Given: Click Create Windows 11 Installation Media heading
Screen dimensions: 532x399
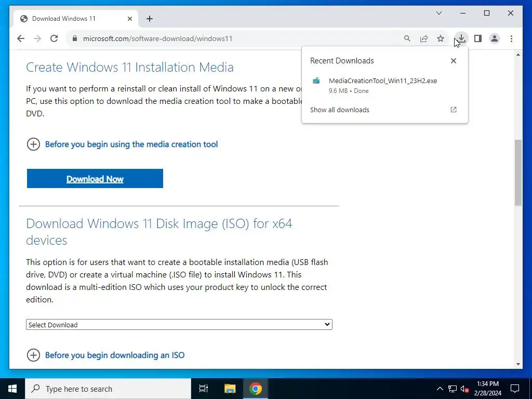Looking at the screenshot, I should pos(129,67).
